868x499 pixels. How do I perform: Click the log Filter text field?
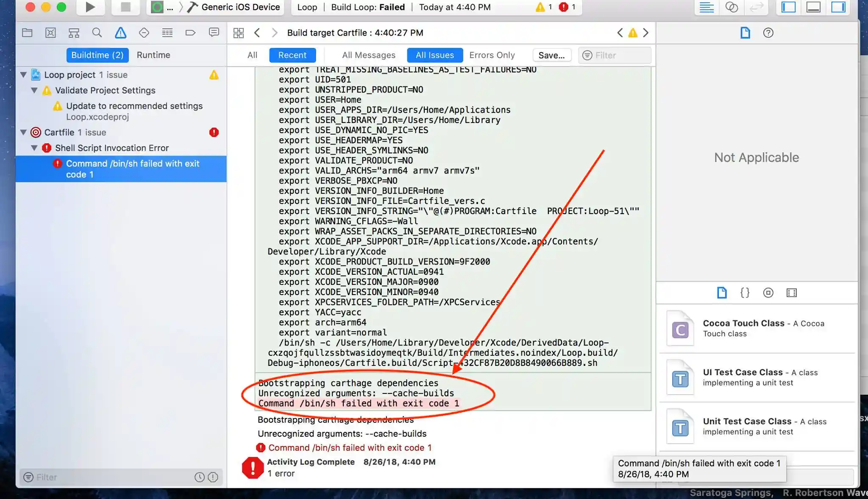619,55
